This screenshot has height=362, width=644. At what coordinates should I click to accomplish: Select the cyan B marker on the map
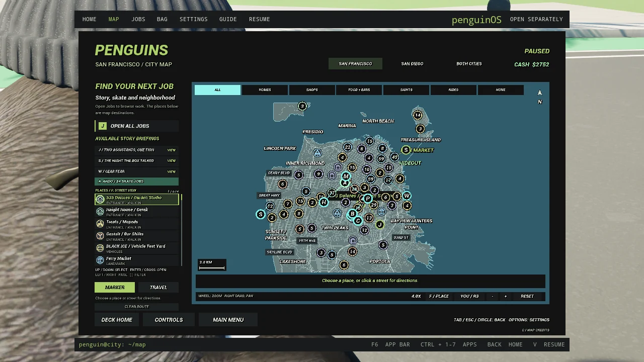pyautogui.click(x=352, y=214)
